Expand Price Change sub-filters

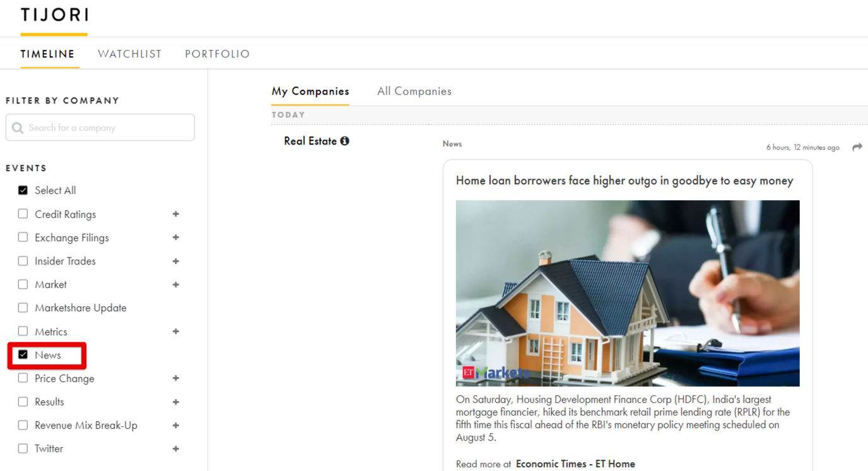coord(176,378)
